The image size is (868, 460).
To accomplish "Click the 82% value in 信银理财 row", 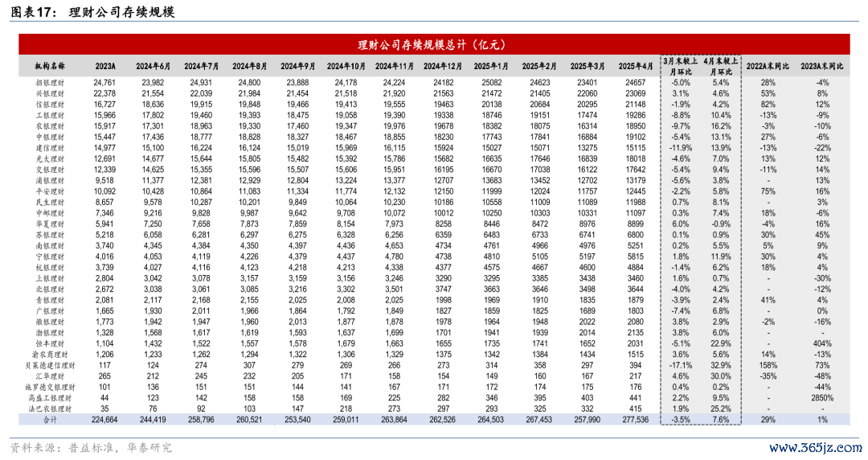I will click(x=768, y=105).
